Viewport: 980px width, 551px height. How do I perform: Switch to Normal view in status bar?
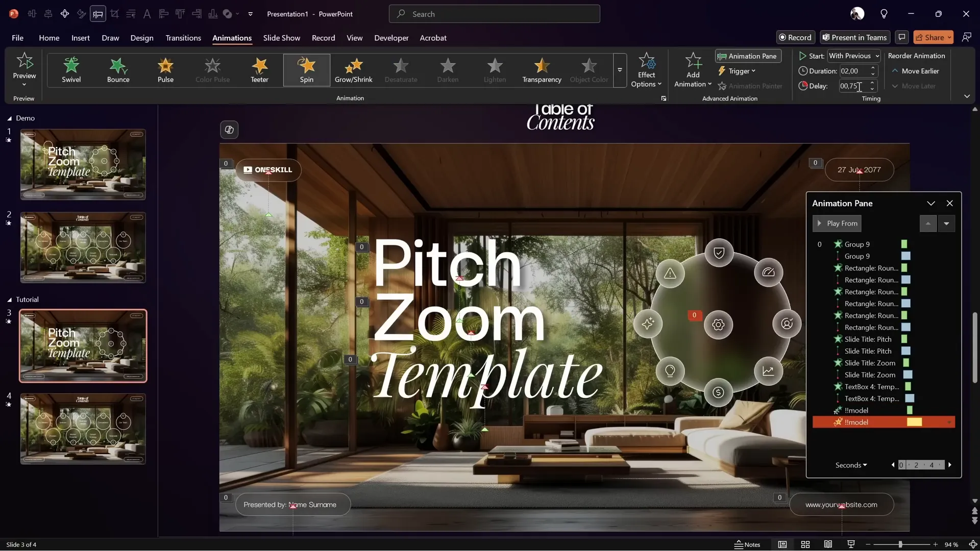click(x=782, y=544)
